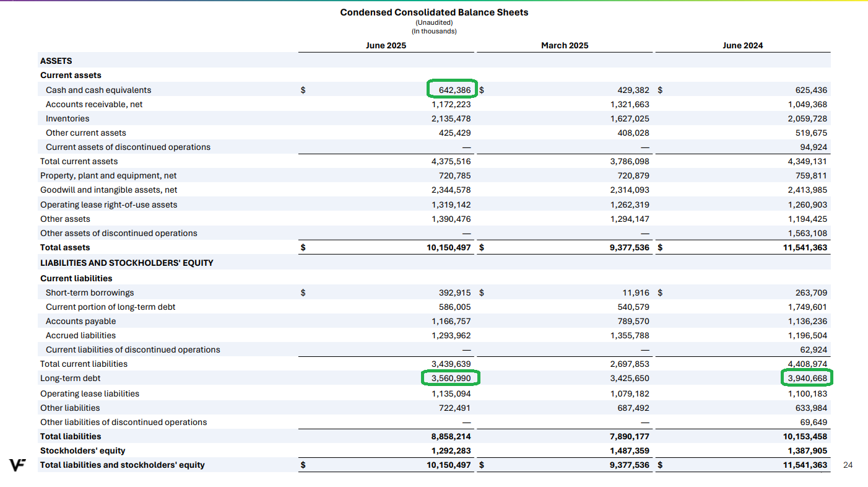Click the '(In thousands)' note
The height and width of the screenshot is (487, 868).
tap(434, 31)
